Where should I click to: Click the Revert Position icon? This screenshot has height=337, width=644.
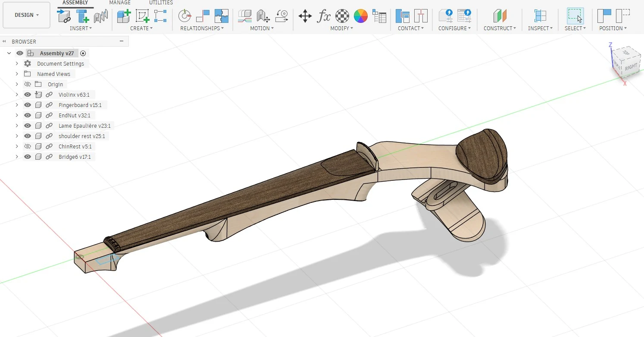tap(623, 16)
